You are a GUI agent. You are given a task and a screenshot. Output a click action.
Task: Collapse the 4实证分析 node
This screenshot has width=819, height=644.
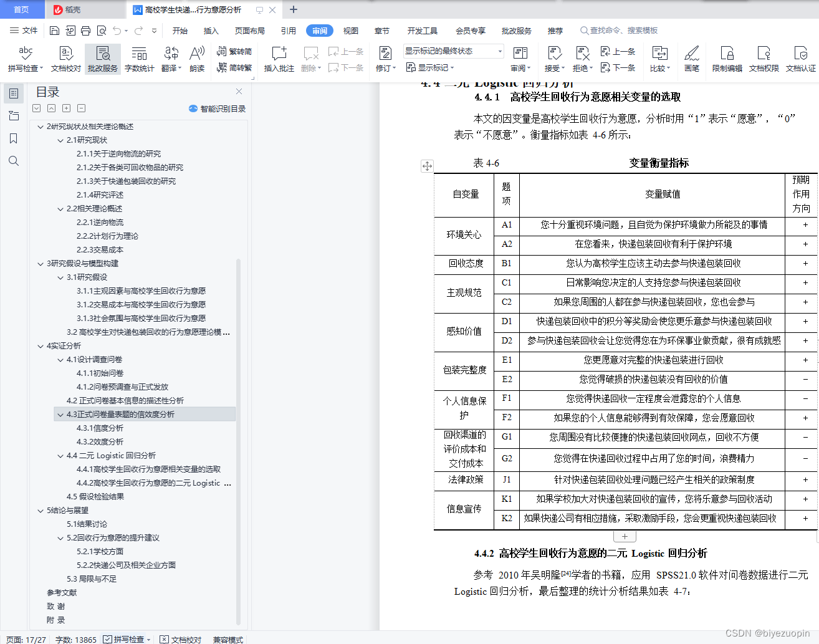click(41, 346)
